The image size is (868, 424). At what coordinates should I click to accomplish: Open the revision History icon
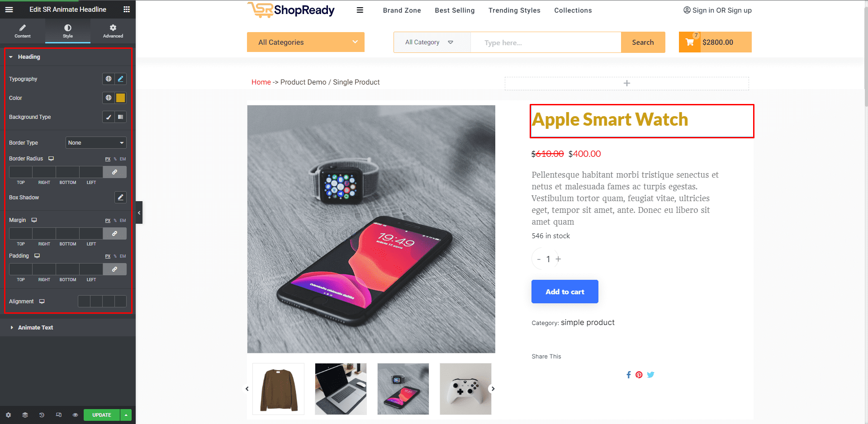[x=42, y=415]
